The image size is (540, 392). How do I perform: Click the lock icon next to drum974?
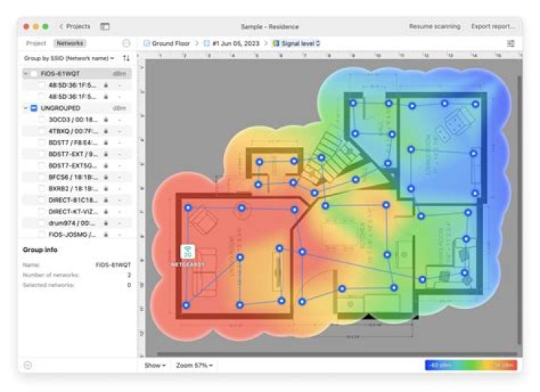pos(106,223)
